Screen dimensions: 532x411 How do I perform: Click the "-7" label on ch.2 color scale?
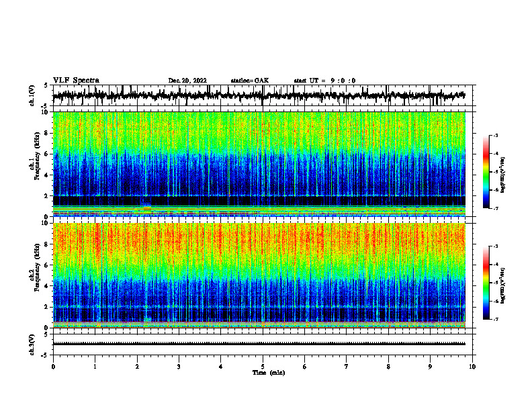pyautogui.click(x=496, y=319)
